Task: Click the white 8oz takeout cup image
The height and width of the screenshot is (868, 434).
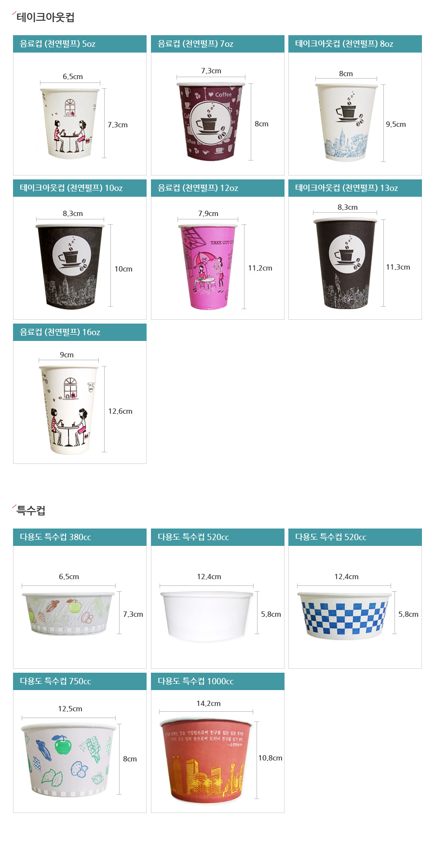Action: [x=346, y=122]
